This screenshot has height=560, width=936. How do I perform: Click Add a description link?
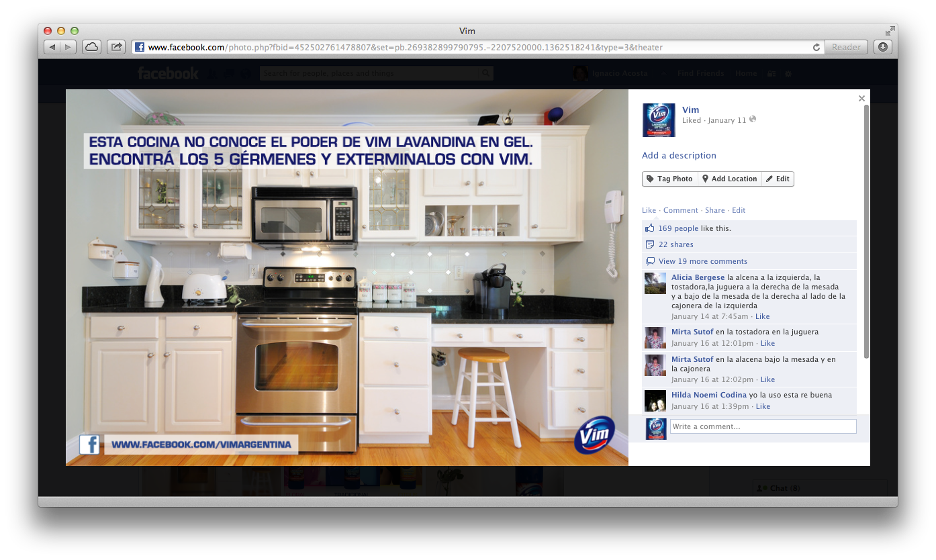click(x=679, y=155)
